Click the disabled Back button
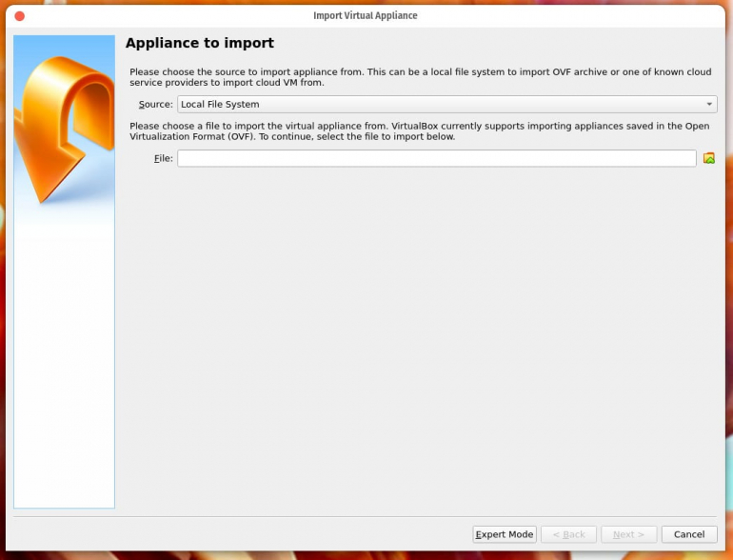733x560 pixels. 568,534
